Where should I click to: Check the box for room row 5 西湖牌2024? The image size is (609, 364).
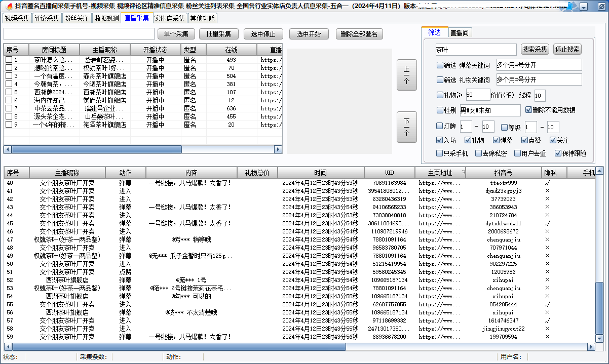(9, 92)
